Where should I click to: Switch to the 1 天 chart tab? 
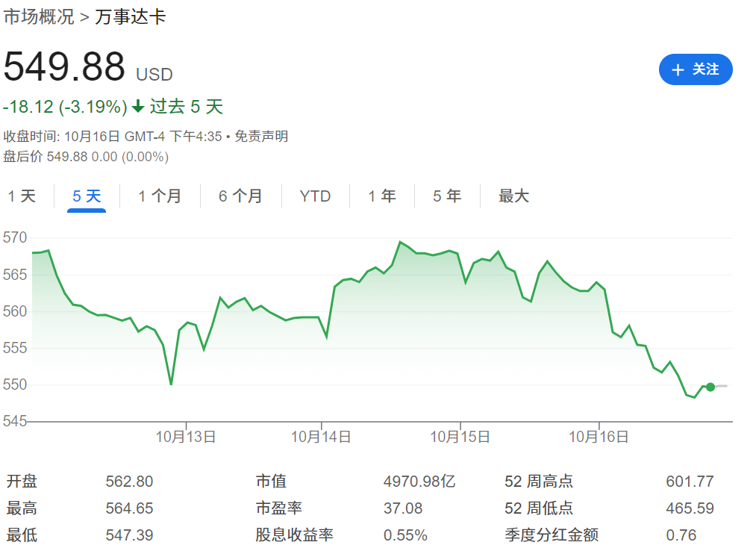click(22, 196)
